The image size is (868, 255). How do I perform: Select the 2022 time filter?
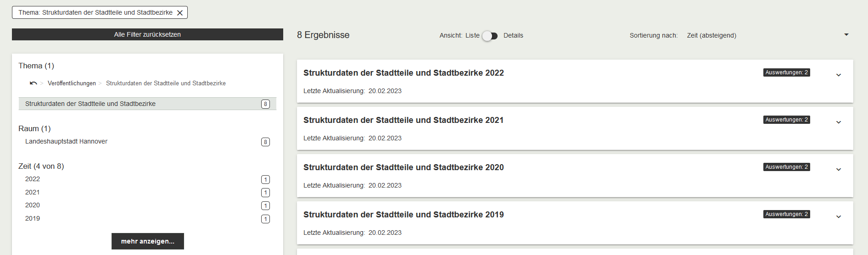pos(33,179)
